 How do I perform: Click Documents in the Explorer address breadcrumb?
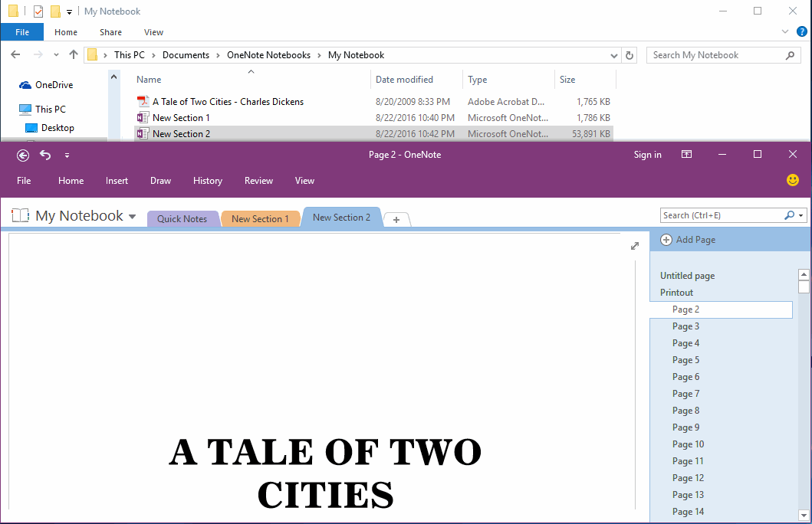click(x=186, y=55)
